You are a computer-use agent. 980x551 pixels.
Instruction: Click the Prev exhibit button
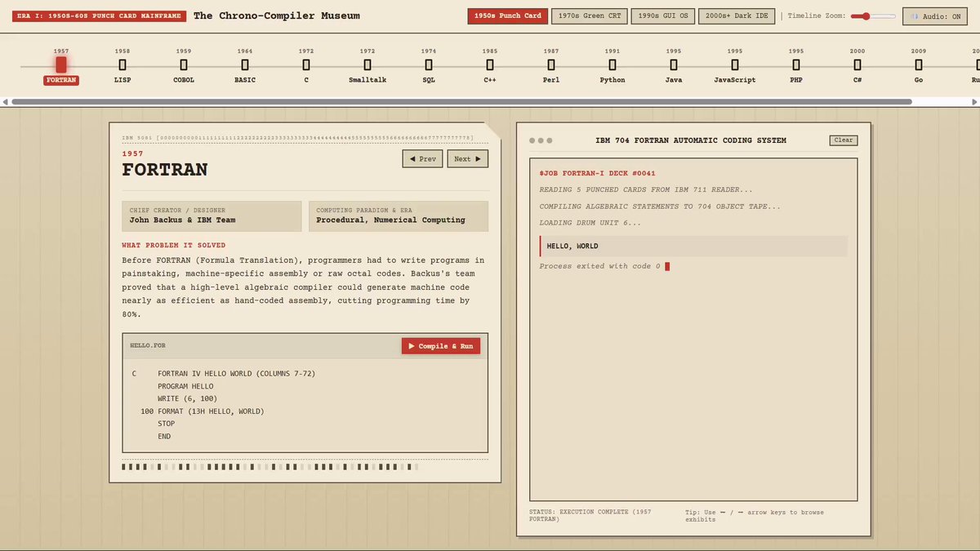[422, 158]
